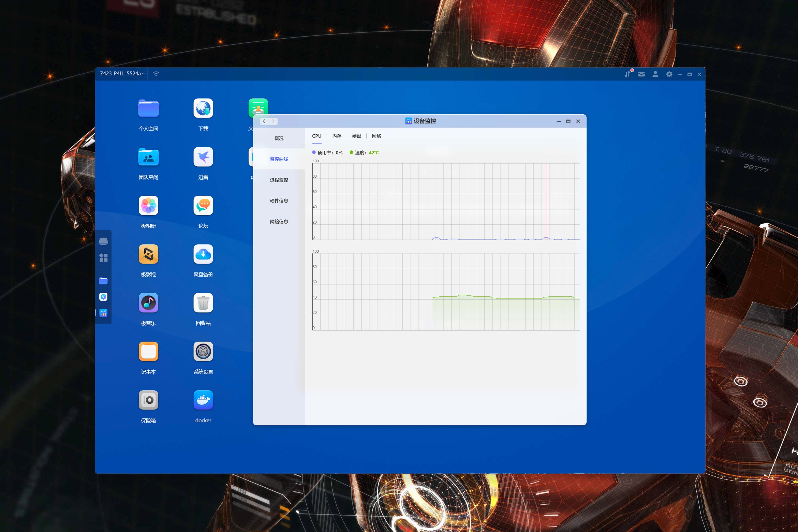Launch the 迅雷 app icon
Viewport: 798px width, 532px height.
point(203,157)
